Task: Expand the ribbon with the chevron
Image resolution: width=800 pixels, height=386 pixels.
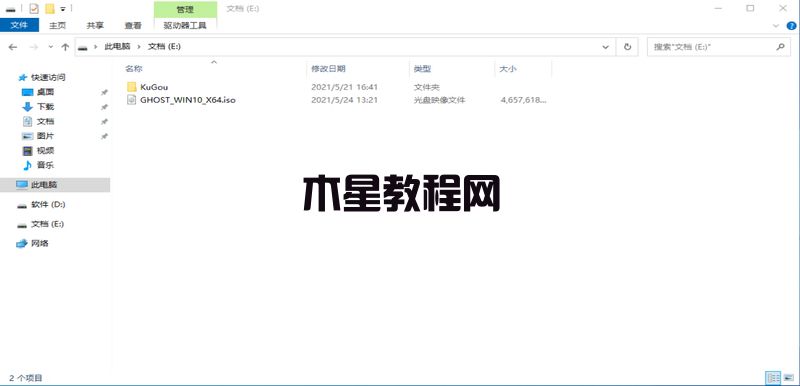Action: (x=776, y=25)
